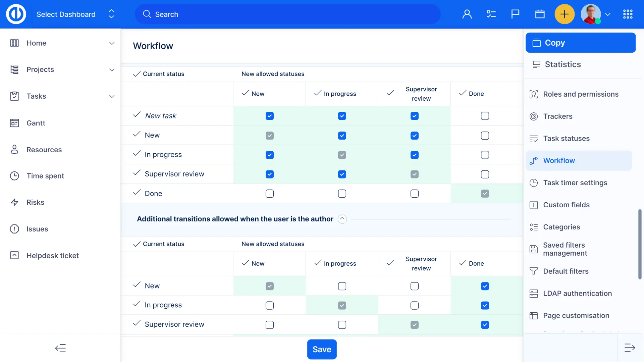Viewport: 644px width, 362px height.
Task: Collapse the additional author transitions section
Action: click(342, 219)
